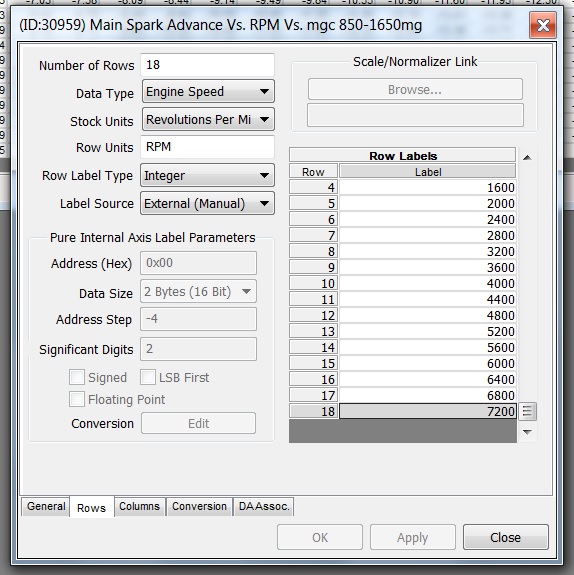Viewport: 574px width, 575px height.
Task: Open the Data Size dropdown
Action: click(x=198, y=292)
